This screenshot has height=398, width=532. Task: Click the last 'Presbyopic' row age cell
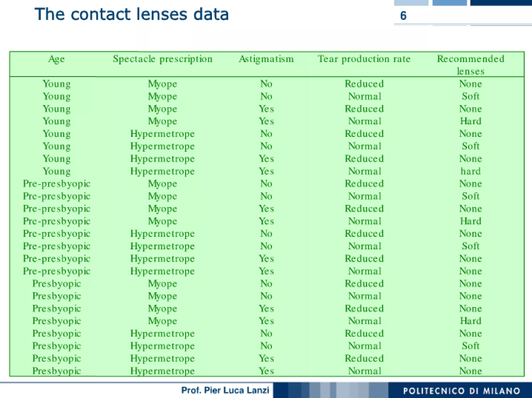(x=56, y=371)
